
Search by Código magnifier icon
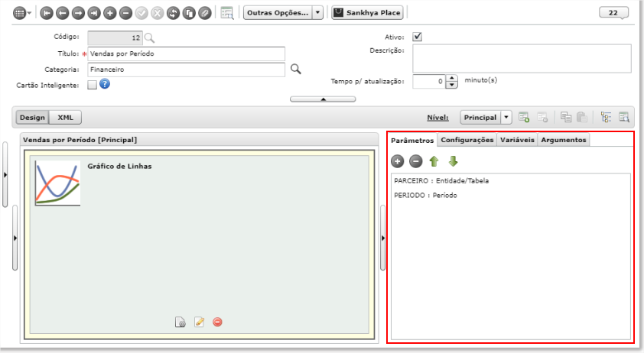click(149, 38)
